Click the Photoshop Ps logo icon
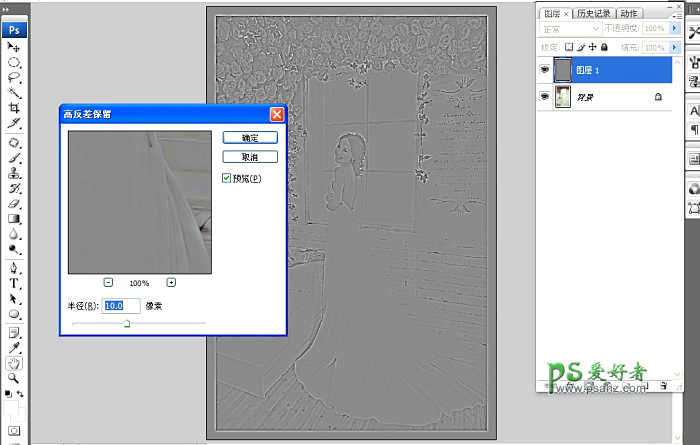Viewport: 700px width, 445px height. [15, 29]
